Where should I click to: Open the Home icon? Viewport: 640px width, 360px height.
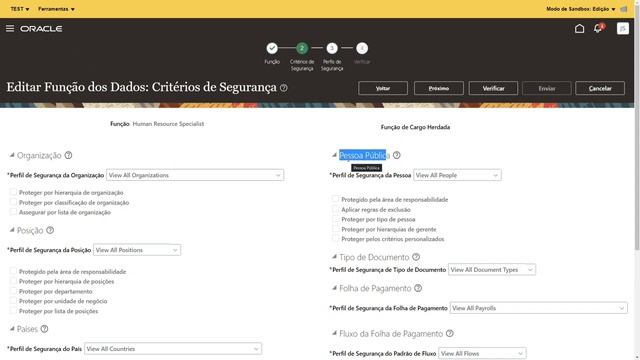[x=579, y=28]
